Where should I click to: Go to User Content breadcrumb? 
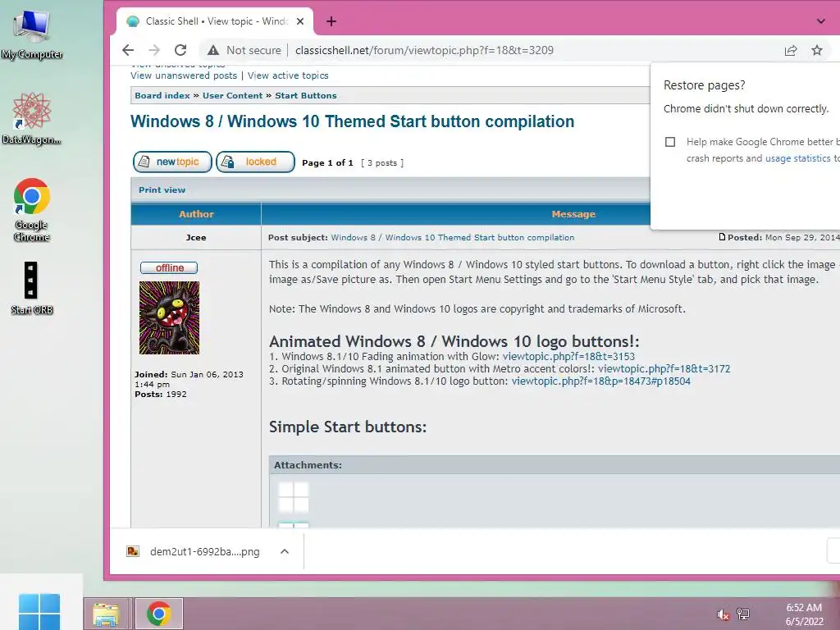point(232,95)
